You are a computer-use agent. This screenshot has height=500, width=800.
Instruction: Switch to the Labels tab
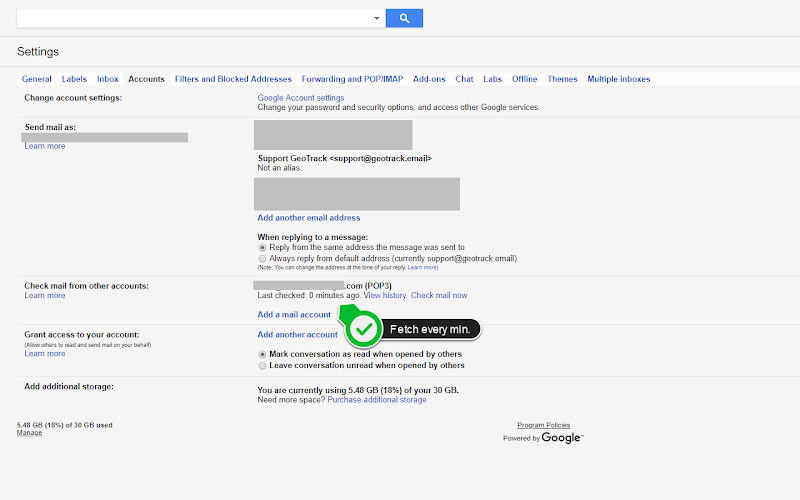(74, 79)
